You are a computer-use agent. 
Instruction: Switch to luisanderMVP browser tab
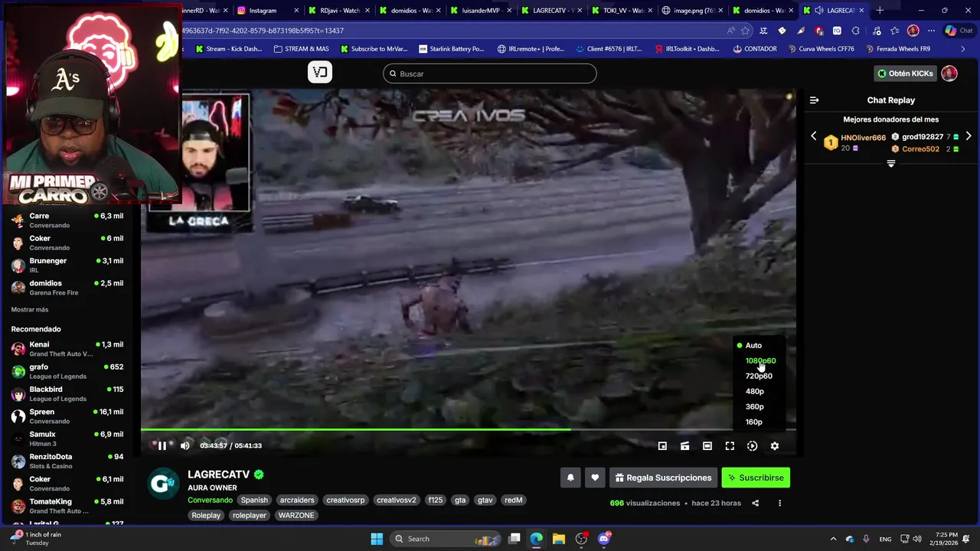pyautogui.click(x=479, y=11)
